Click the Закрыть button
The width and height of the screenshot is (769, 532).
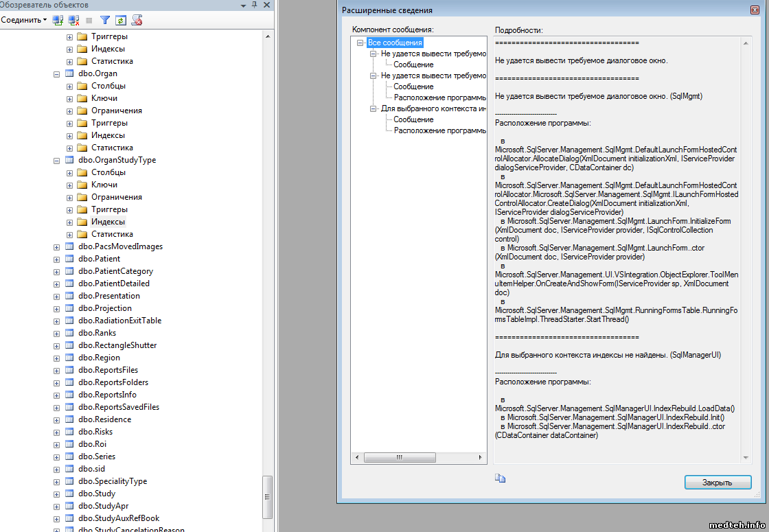pos(718,483)
